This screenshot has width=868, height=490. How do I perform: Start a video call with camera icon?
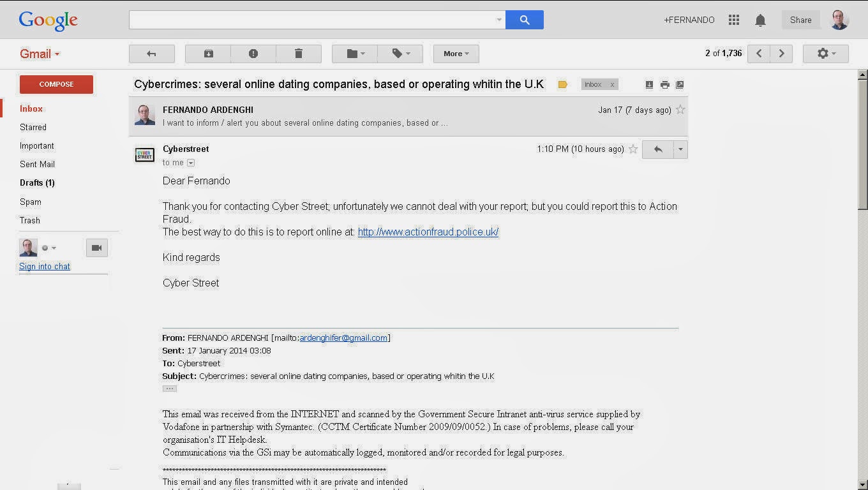[96, 248]
